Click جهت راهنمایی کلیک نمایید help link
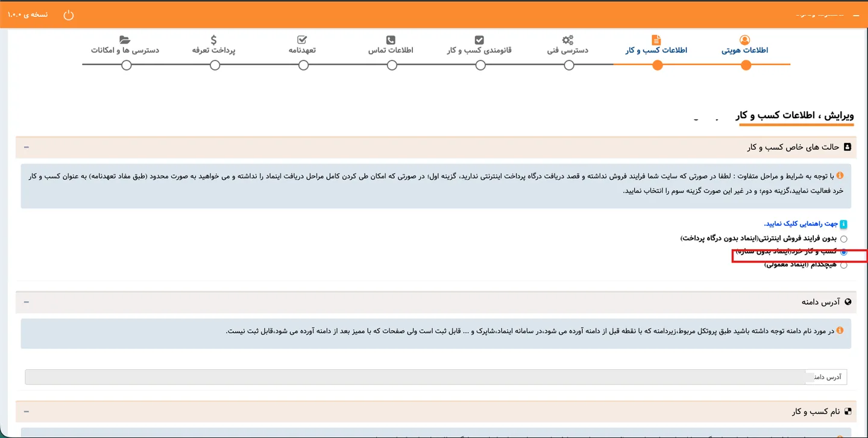The height and width of the screenshot is (438, 868). (801, 224)
